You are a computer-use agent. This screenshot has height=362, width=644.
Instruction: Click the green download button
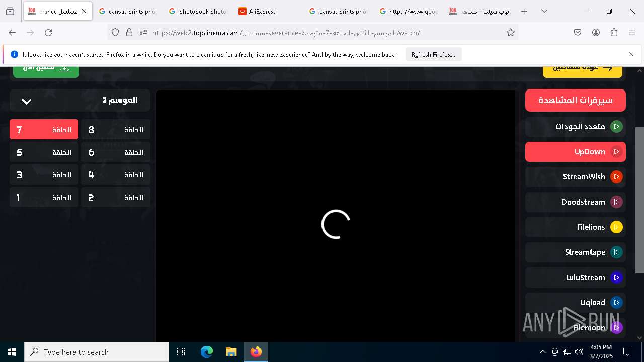coord(46,72)
